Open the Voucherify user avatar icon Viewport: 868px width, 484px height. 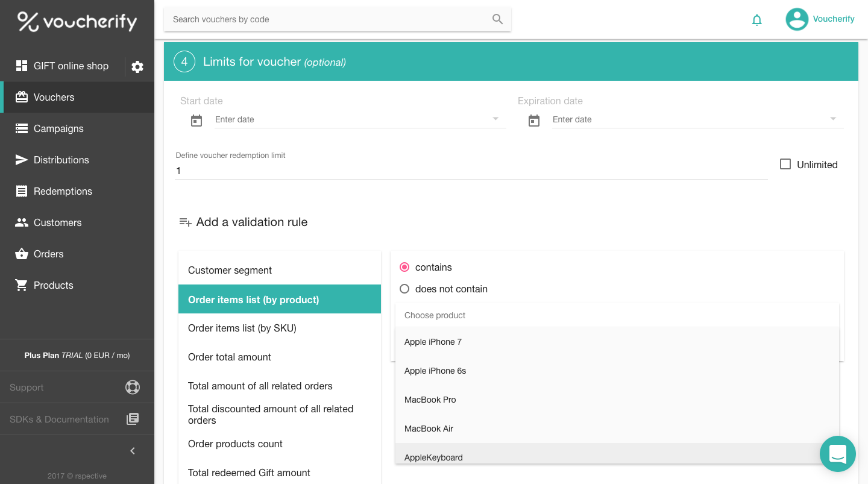[796, 19]
